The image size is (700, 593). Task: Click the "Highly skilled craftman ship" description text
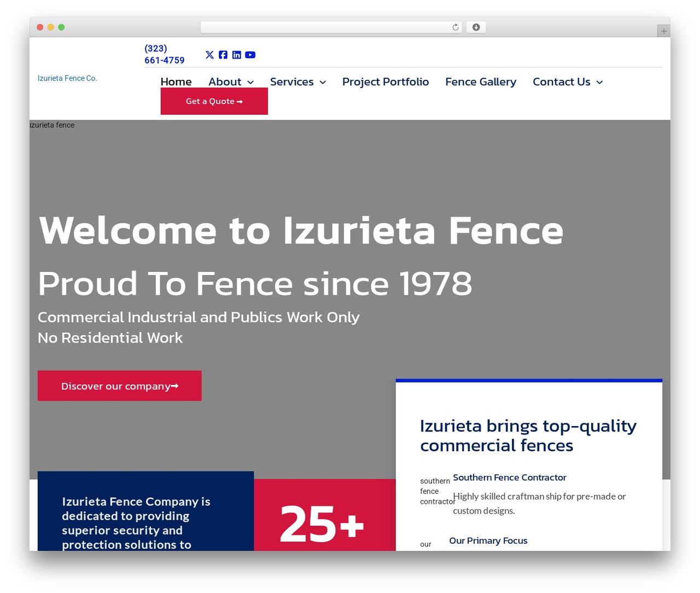click(539, 503)
